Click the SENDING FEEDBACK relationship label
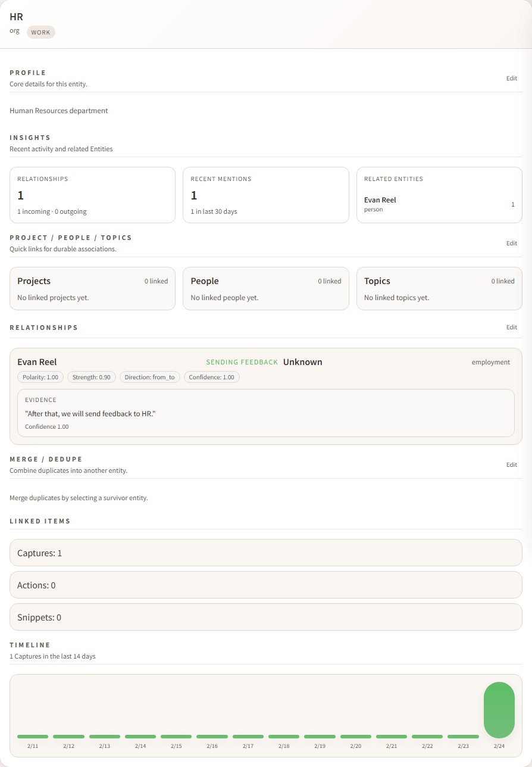This screenshot has width=532, height=767. 242,361
